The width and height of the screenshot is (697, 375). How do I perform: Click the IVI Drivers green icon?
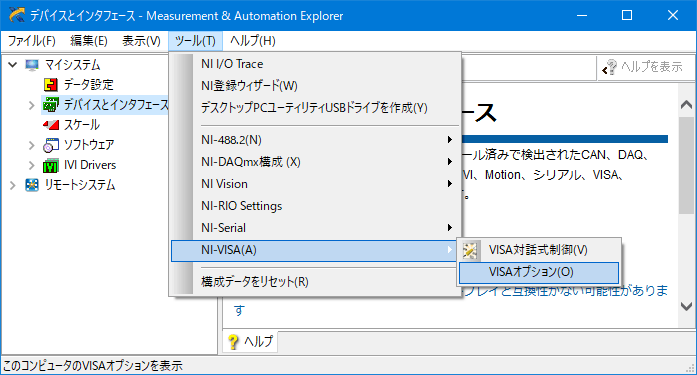[51, 165]
